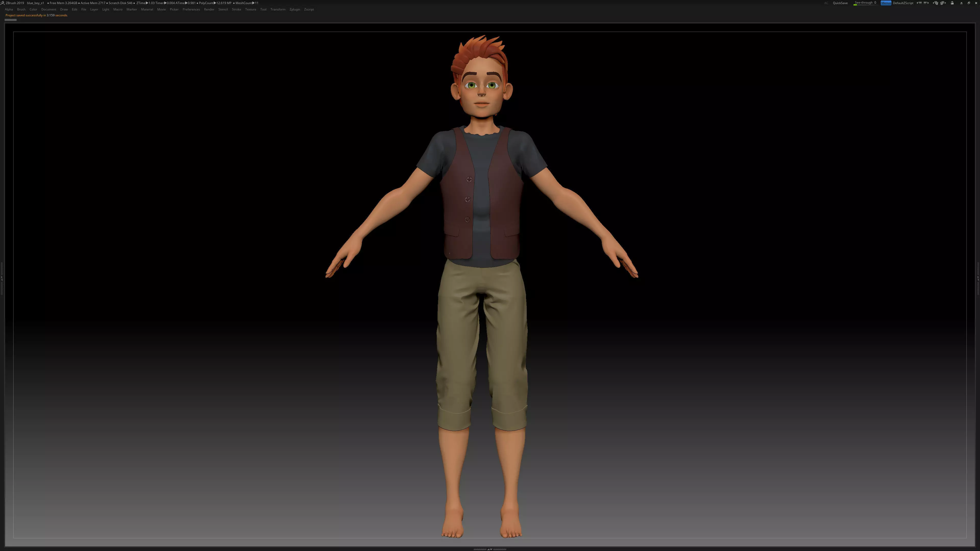
Task: Load previous UI colors arrow icon
Action: pos(919,3)
